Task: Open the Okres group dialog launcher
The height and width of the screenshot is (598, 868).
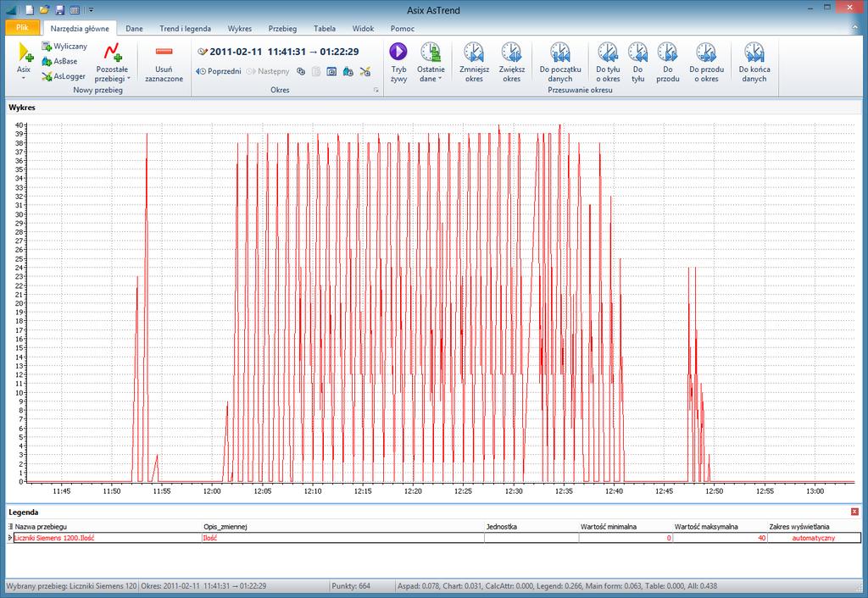Action: 376,90
